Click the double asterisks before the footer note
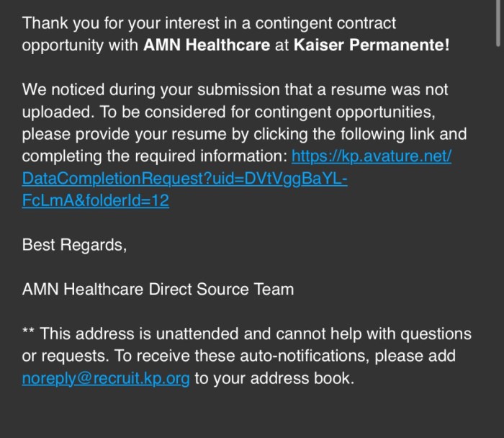This screenshot has width=504, height=438. coord(29,334)
